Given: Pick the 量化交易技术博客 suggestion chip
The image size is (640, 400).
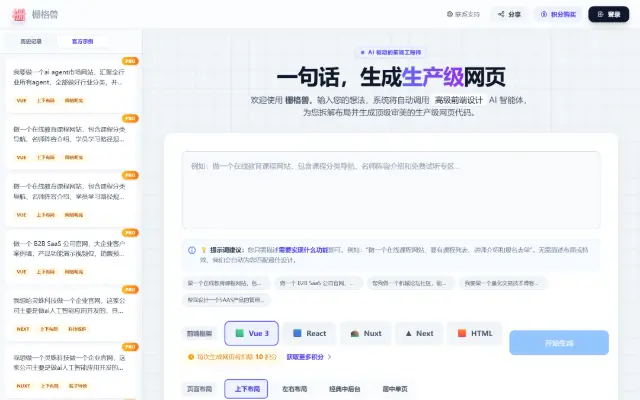Looking at the screenshot, I should coord(503,283).
